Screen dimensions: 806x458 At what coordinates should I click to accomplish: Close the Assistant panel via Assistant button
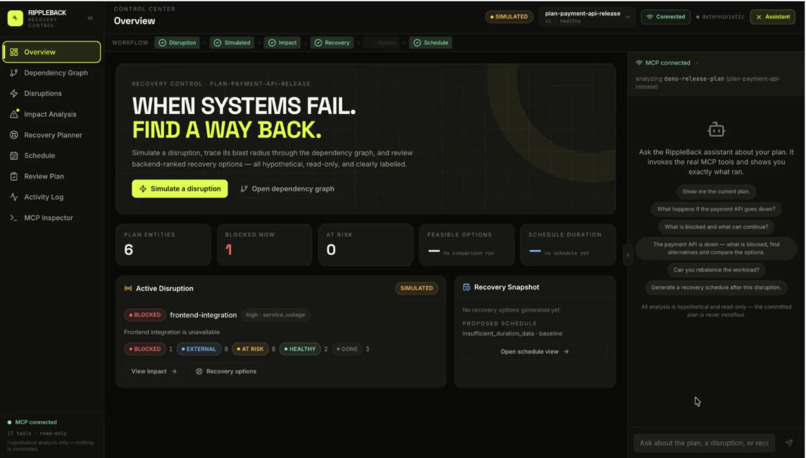click(x=773, y=17)
